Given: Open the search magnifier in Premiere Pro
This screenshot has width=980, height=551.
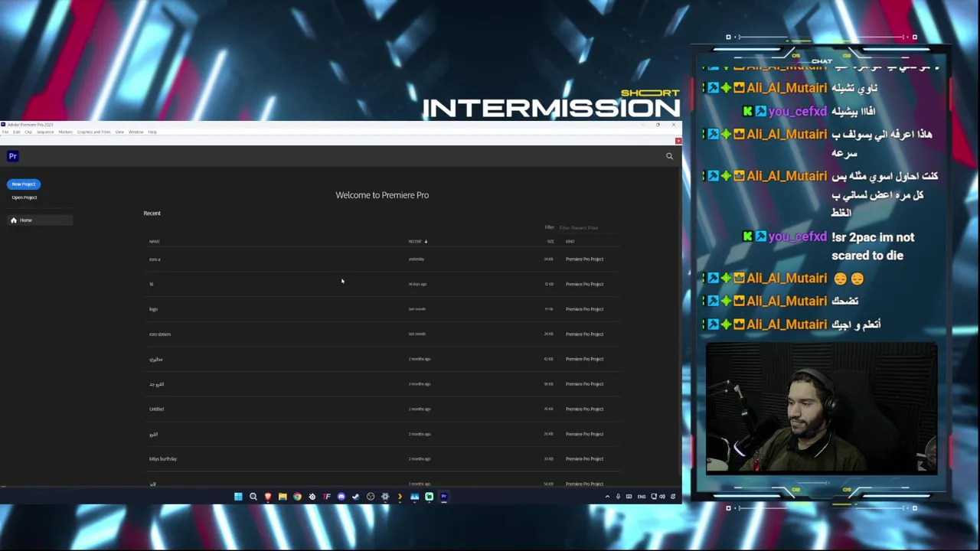Looking at the screenshot, I should click(x=669, y=156).
